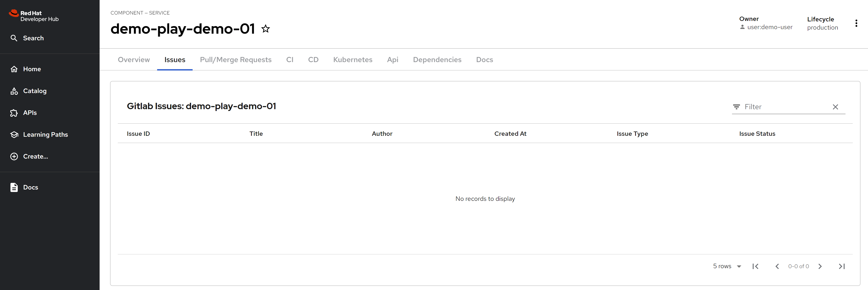
Task: Switch to the Kubernetes tab
Action: pyautogui.click(x=352, y=60)
